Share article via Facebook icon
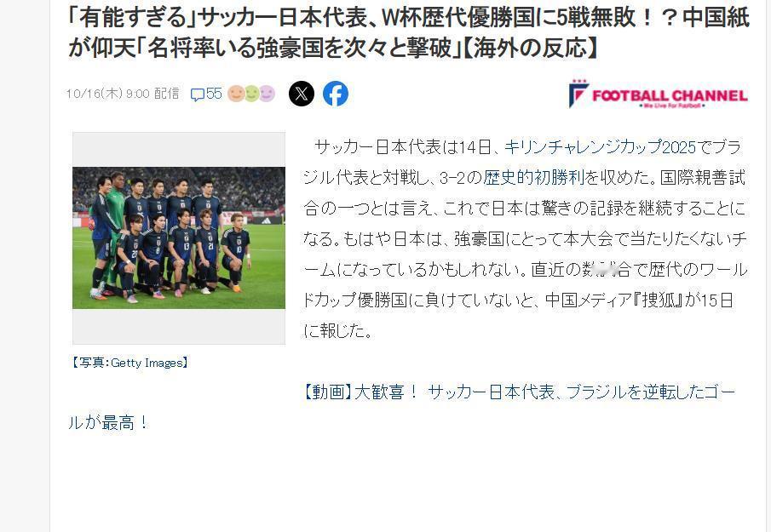Screen dimensions: 771x532 (x=336, y=94)
